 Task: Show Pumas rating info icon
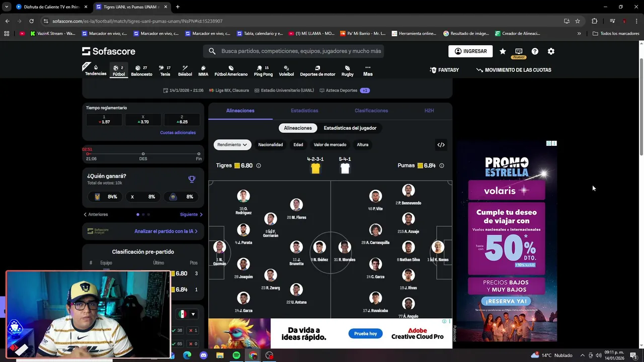(x=442, y=165)
